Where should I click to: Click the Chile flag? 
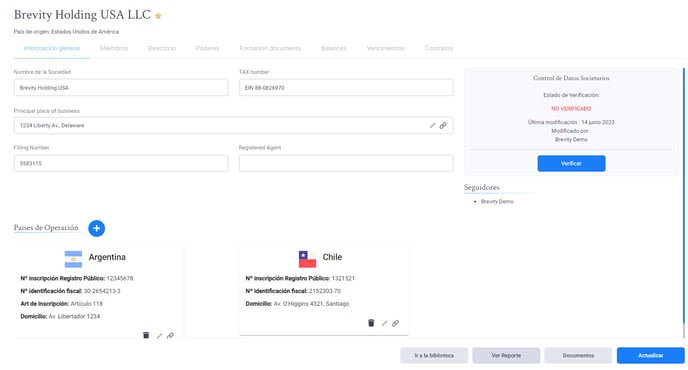pyautogui.click(x=307, y=259)
